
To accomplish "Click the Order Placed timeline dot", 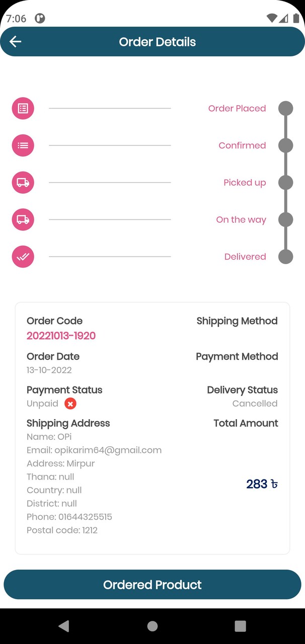I will 285,108.
